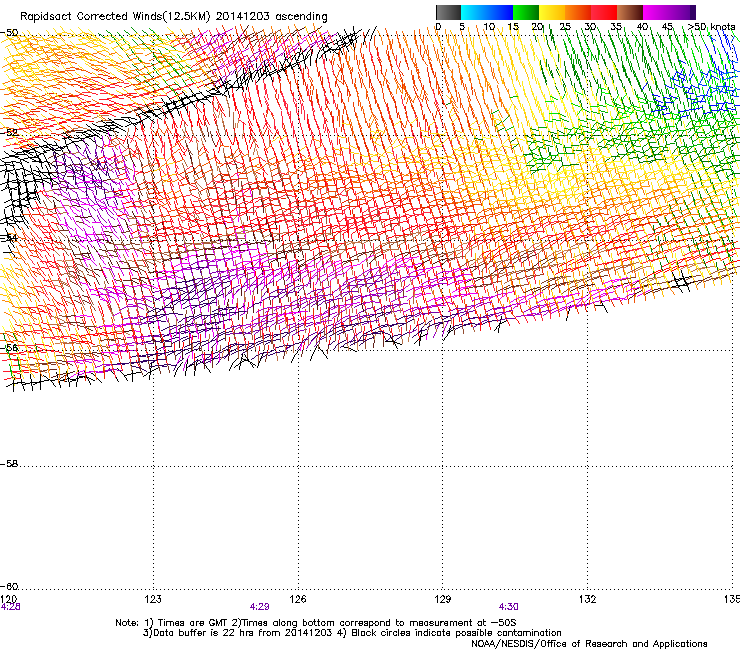Click the '>50 knots' legend label
The image size is (740, 650).
pyautogui.click(x=711, y=26)
